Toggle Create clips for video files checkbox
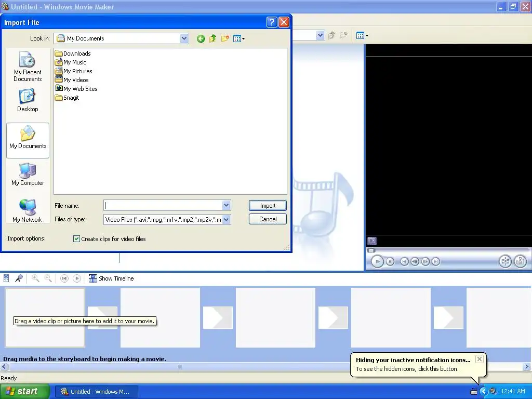 76,239
